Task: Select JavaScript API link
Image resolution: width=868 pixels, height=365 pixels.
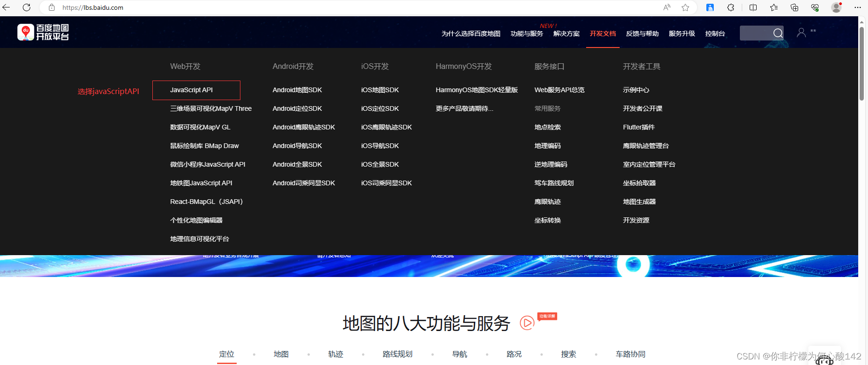Action: click(x=191, y=90)
